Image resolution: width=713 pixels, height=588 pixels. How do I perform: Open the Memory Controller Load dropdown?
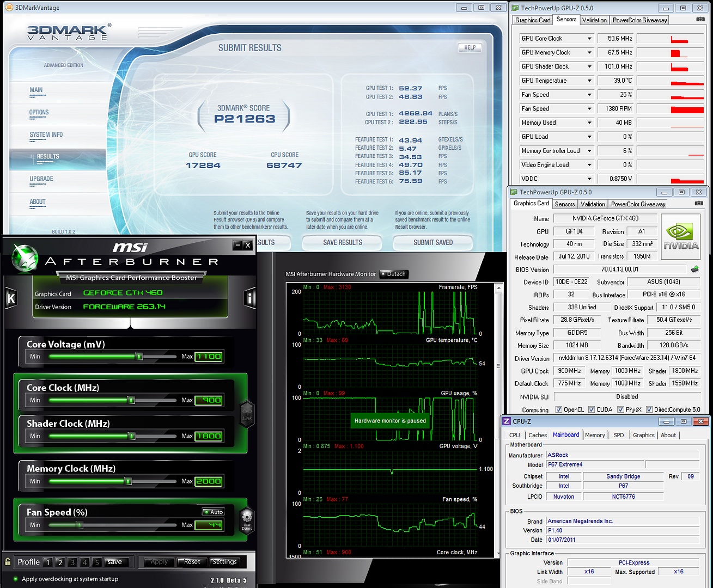tap(589, 151)
